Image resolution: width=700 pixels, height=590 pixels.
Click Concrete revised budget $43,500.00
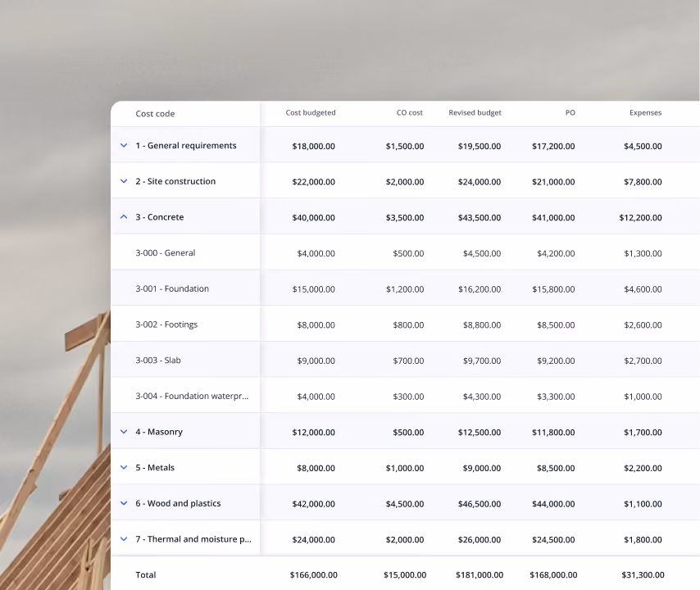pyautogui.click(x=480, y=217)
